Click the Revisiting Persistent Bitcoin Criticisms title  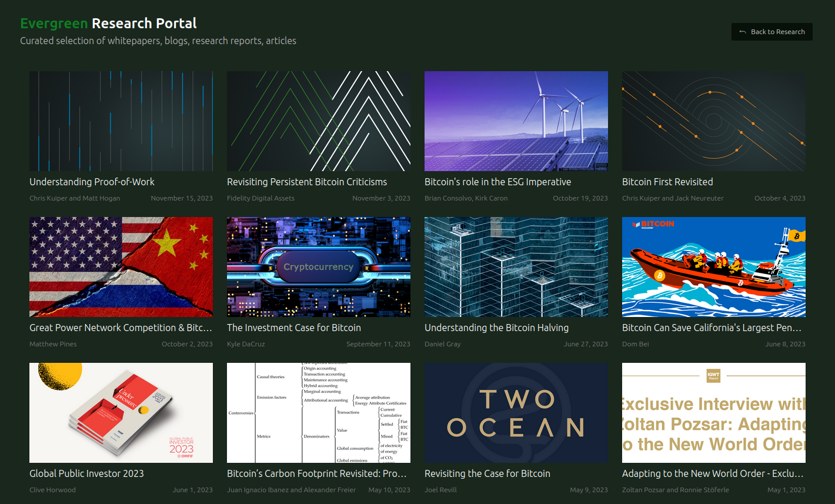coord(307,182)
